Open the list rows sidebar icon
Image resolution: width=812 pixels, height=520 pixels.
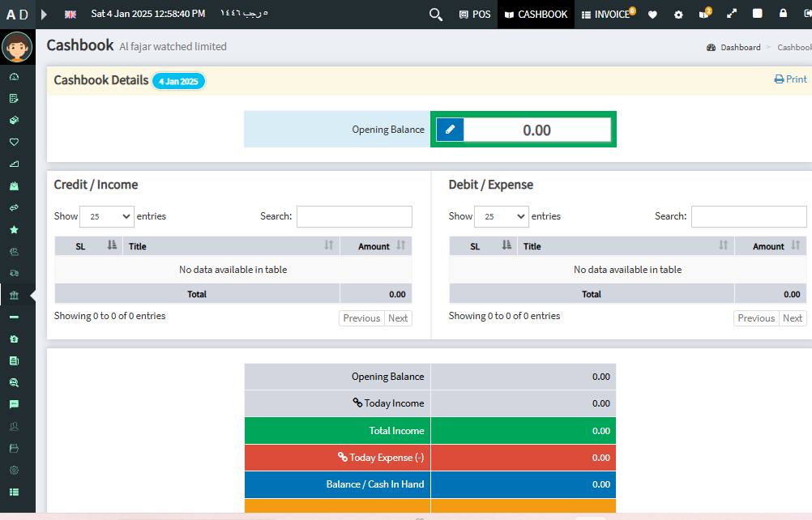tap(14, 492)
